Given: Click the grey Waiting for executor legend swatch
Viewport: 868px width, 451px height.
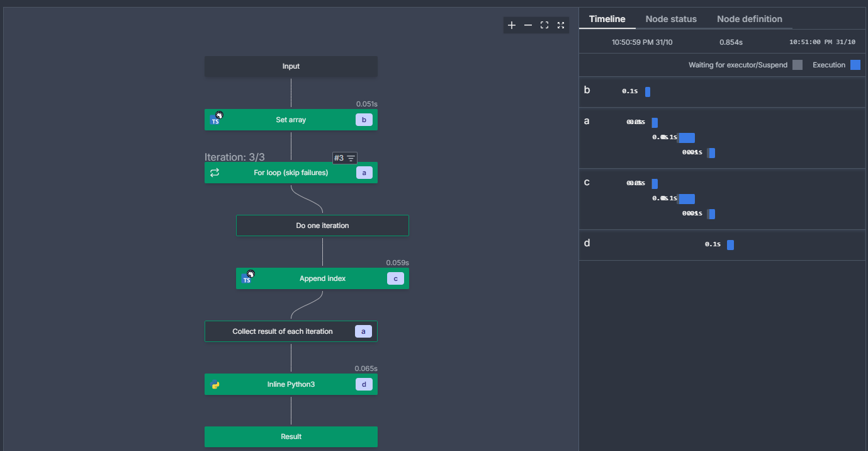Looking at the screenshot, I should click(x=798, y=65).
